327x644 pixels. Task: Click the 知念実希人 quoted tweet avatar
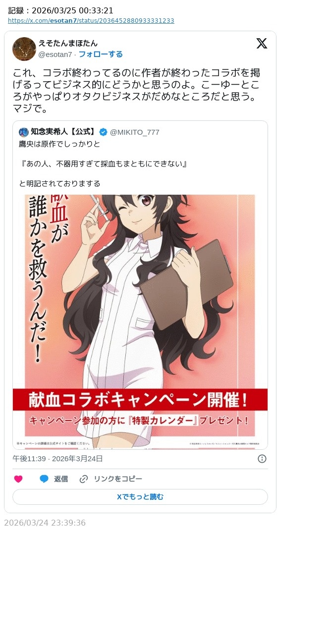[24, 132]
